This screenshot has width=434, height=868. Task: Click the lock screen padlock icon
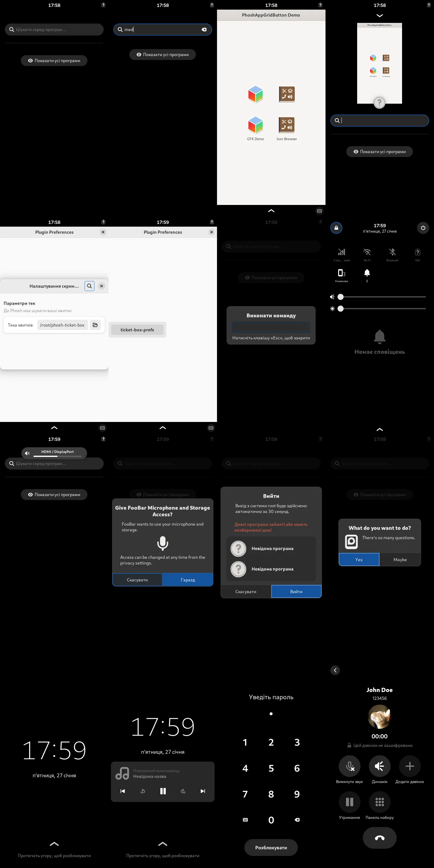click(x=336, y=228)
